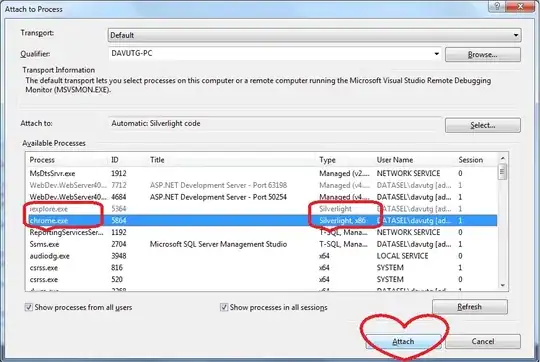540x362 pixels.
Task: Toggle Show processes from all users
Action: point(29,307)
